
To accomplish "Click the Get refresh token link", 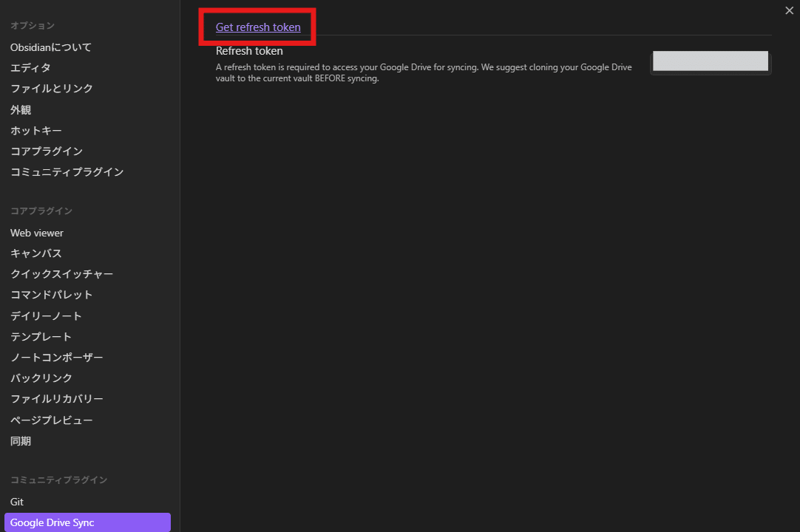I will pyautogui.click(x=257, y=27).
